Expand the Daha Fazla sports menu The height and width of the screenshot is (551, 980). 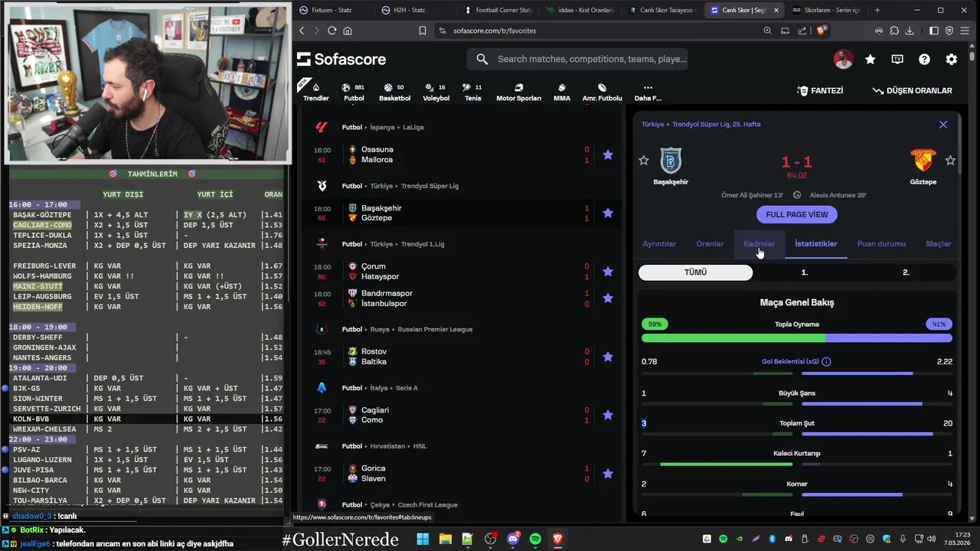[x=648, y=92]
